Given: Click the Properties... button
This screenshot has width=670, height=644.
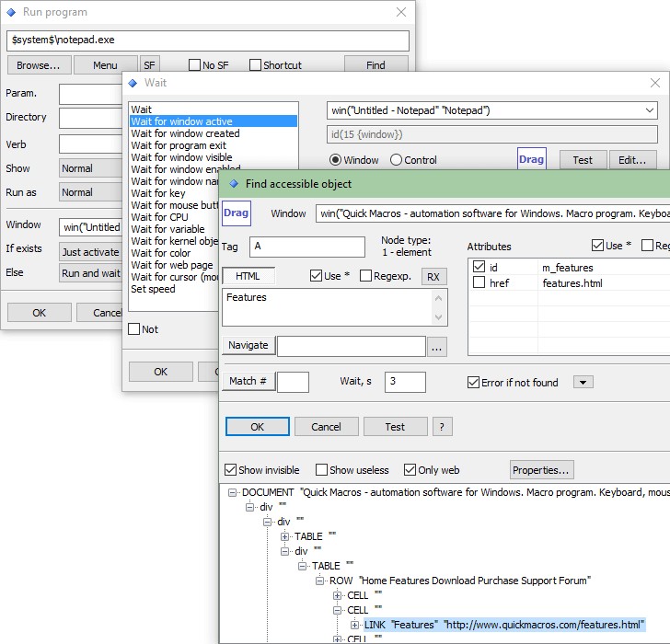Looking at the screenshot, I should click(x=542, y=470).
